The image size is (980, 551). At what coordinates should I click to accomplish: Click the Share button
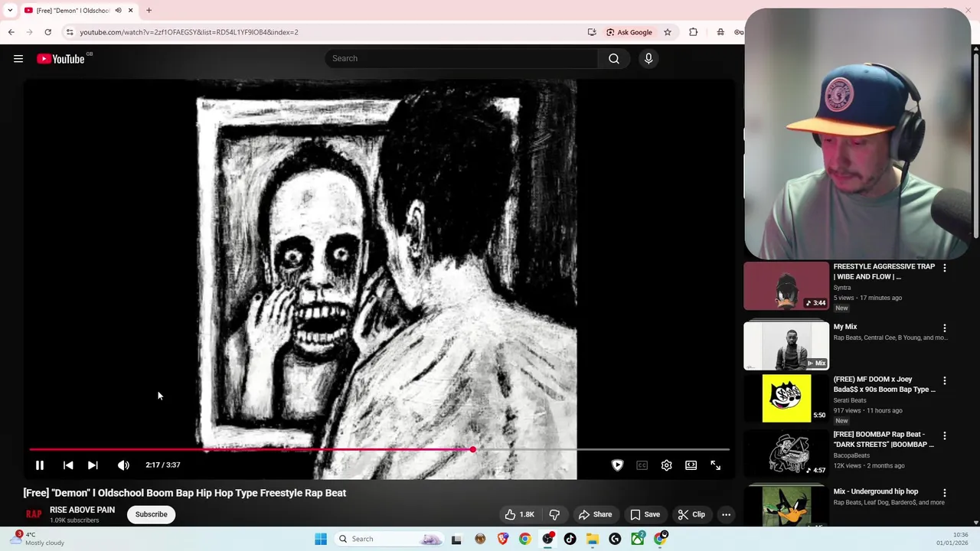[x=595, y=514]
